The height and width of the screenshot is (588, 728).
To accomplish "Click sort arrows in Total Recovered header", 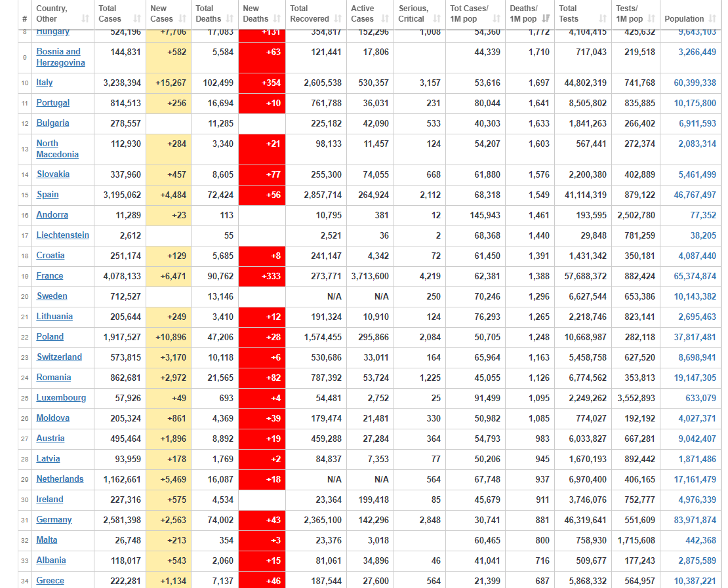I will click(338, 19).
